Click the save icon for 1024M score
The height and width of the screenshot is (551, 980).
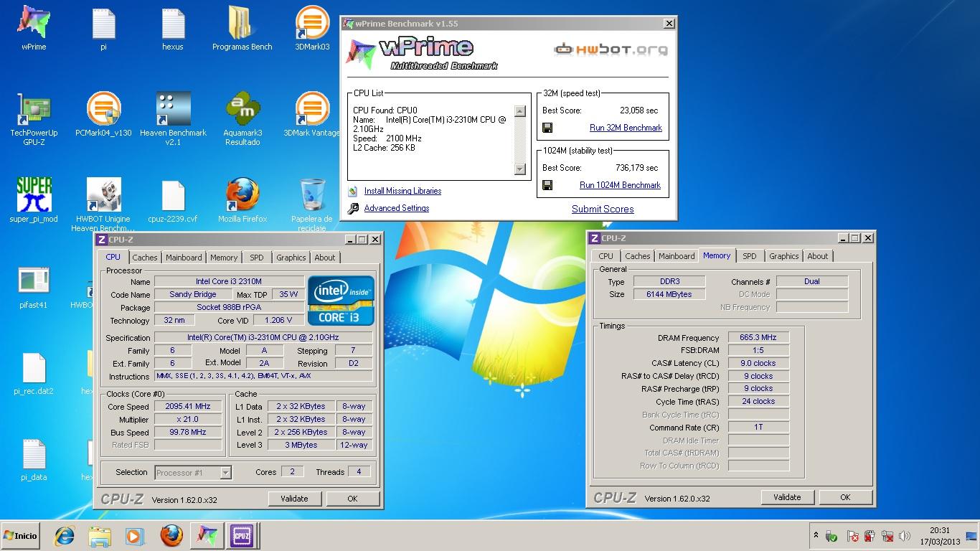point(547,185)
